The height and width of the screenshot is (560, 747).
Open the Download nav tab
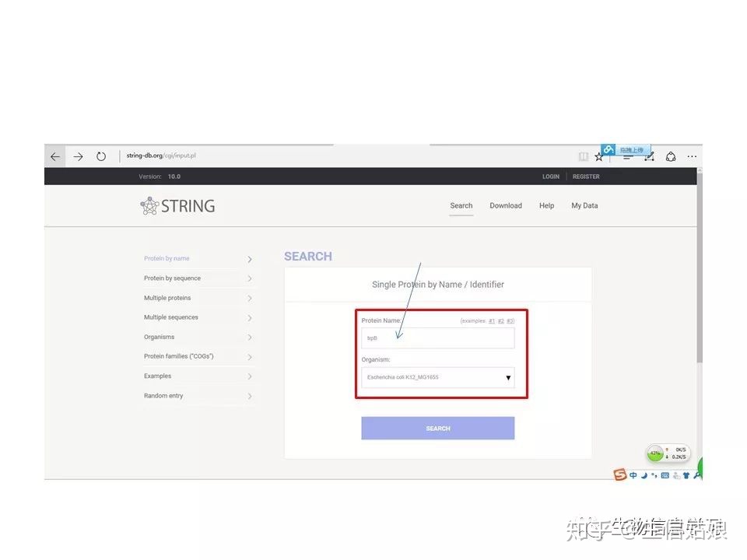[x=506, y=205]
